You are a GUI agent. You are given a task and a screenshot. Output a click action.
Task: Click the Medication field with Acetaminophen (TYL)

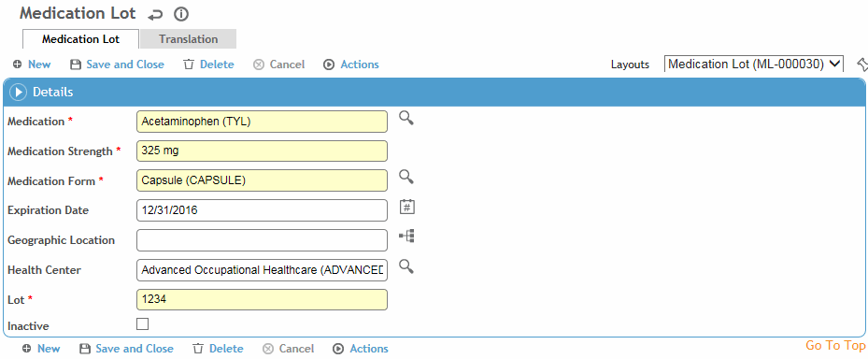point(262,122)
